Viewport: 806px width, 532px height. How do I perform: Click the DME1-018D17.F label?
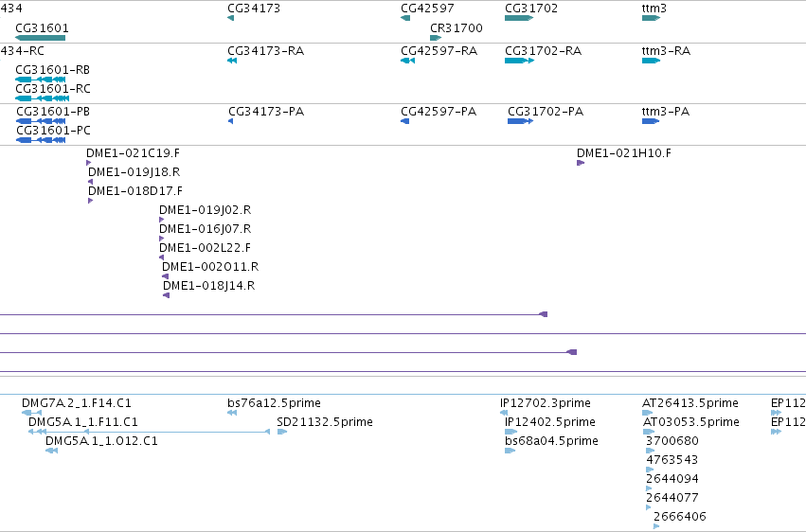click(x=135, y=191)
